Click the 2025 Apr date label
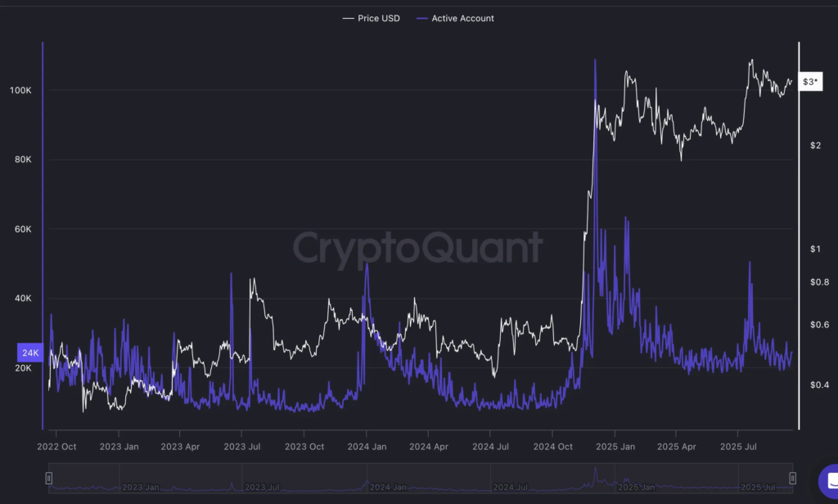This screenshot has height=504, width=838. coord(677,447)
